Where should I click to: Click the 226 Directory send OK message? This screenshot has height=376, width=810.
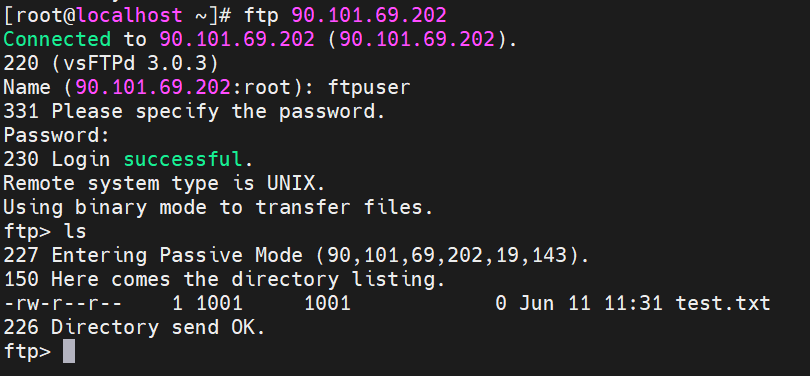(134, 327)
